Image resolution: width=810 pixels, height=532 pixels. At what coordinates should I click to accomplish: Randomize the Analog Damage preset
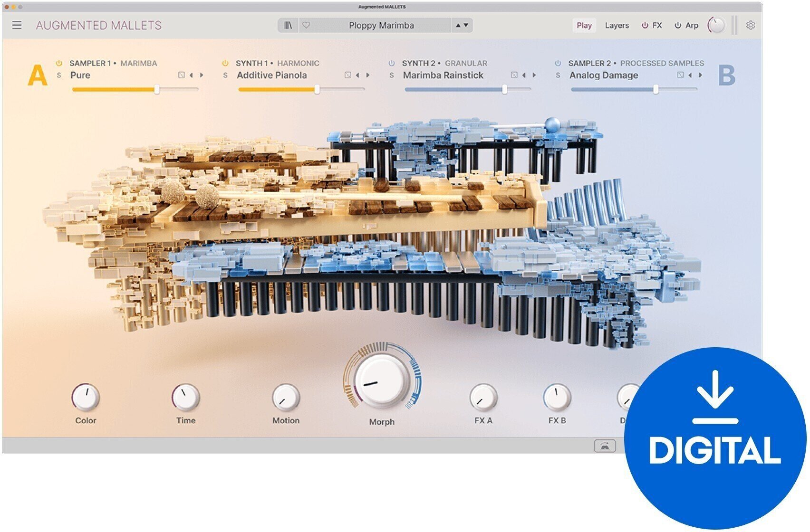pyautogui.click(x=680, y=75)
